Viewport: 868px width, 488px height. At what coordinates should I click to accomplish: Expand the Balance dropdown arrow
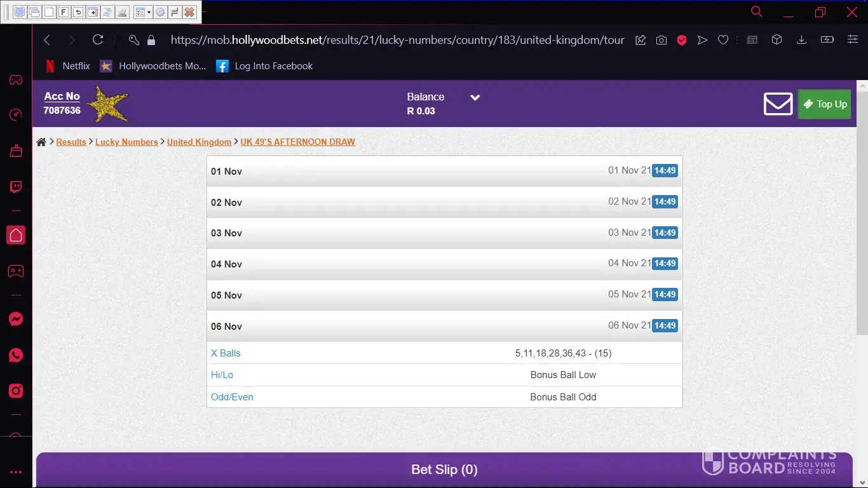click(x=475, y=97)
